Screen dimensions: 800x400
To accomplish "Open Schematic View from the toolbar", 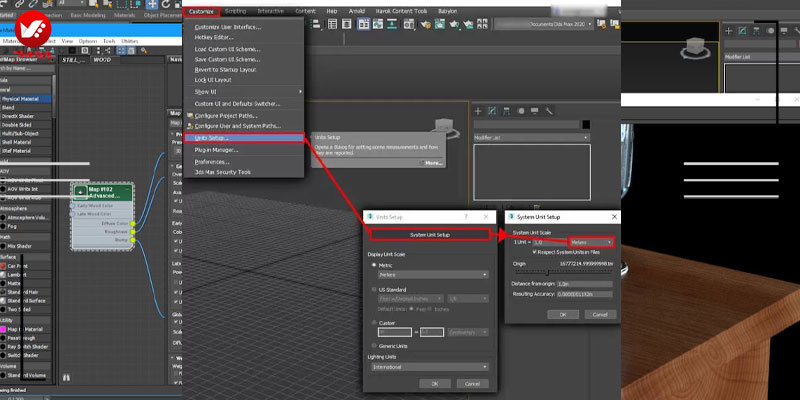I will 393,24.
